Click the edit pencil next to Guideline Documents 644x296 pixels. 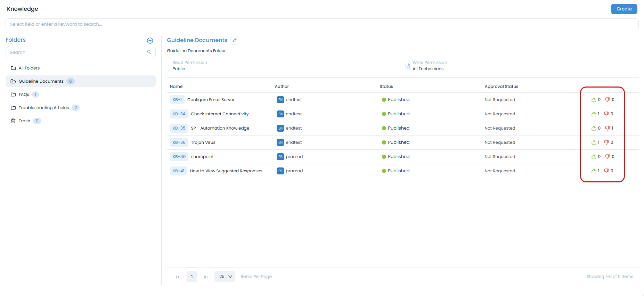[x=235, y=40]
